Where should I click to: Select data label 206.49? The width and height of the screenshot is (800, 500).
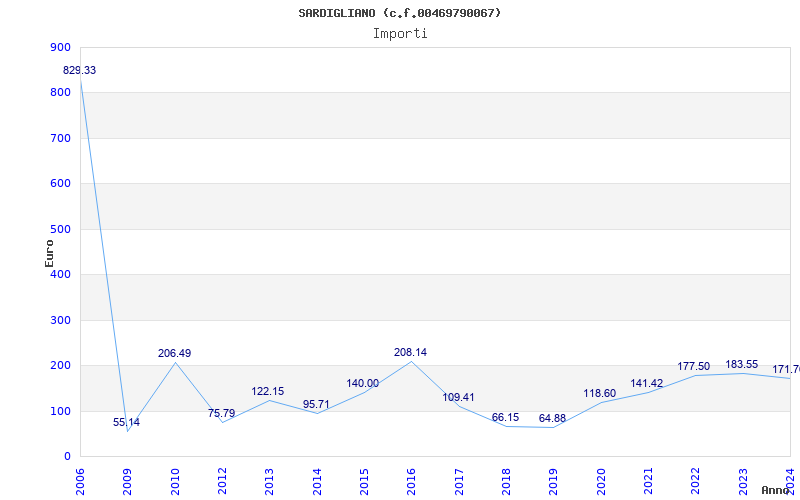(x=174, y=353)
